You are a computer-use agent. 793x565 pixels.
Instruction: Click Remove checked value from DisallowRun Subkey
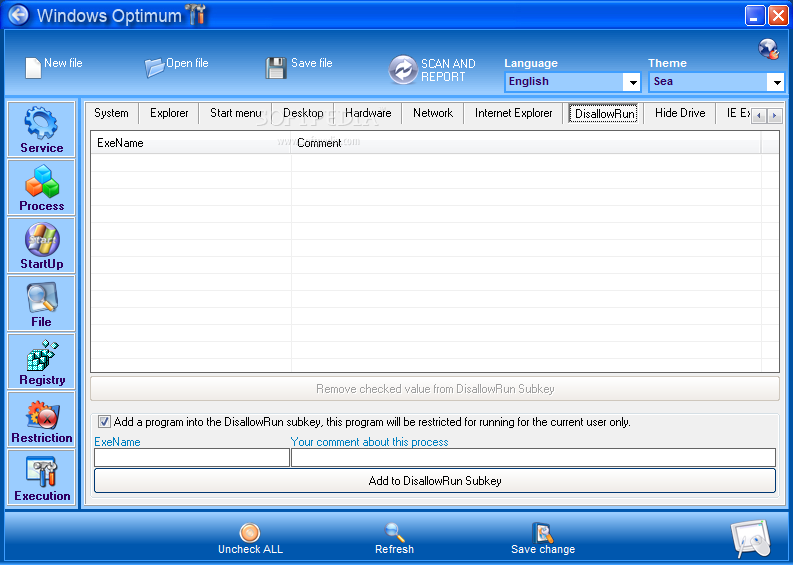pyautogui.click(x=435, y=388)
